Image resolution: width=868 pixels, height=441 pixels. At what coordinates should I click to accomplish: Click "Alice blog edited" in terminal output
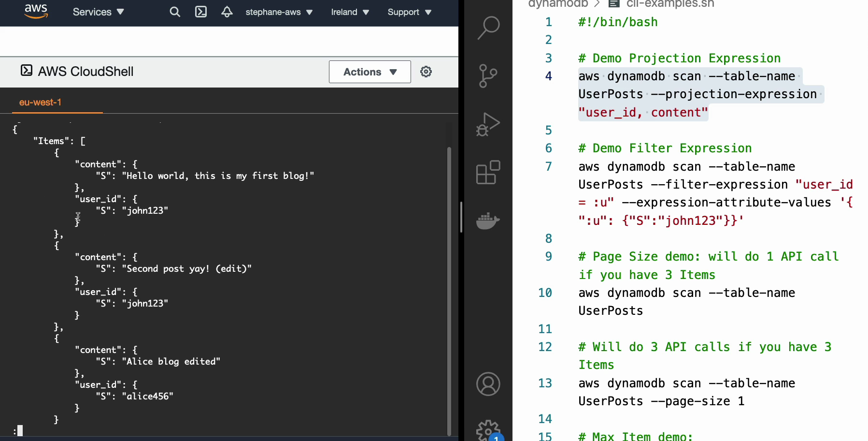click(171, 362)
